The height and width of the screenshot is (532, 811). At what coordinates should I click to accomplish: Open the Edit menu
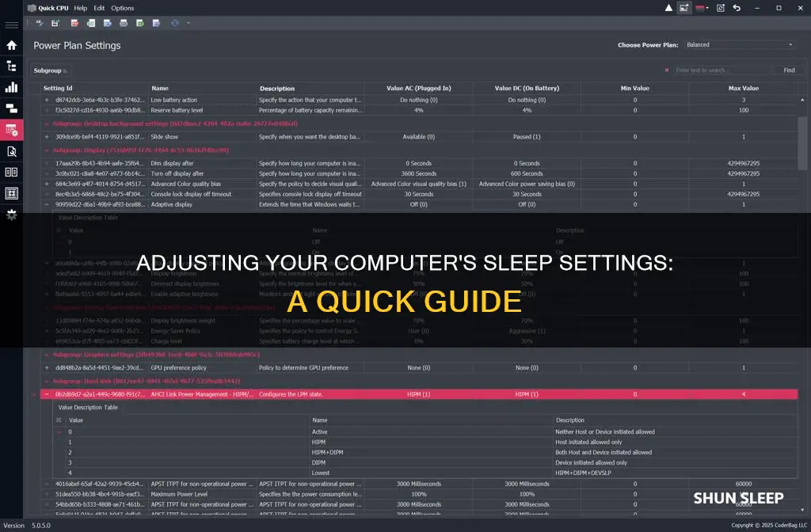tap(99, 8)
